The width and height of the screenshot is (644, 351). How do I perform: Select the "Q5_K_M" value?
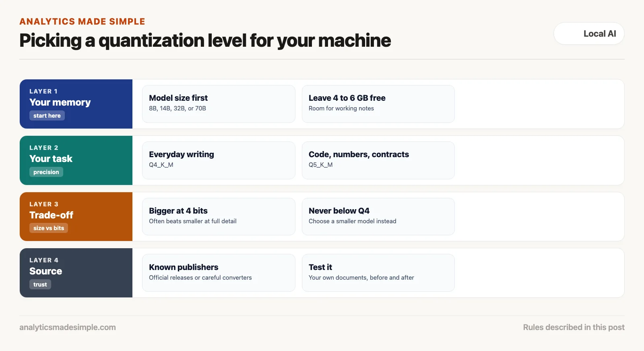coord(321,165)
